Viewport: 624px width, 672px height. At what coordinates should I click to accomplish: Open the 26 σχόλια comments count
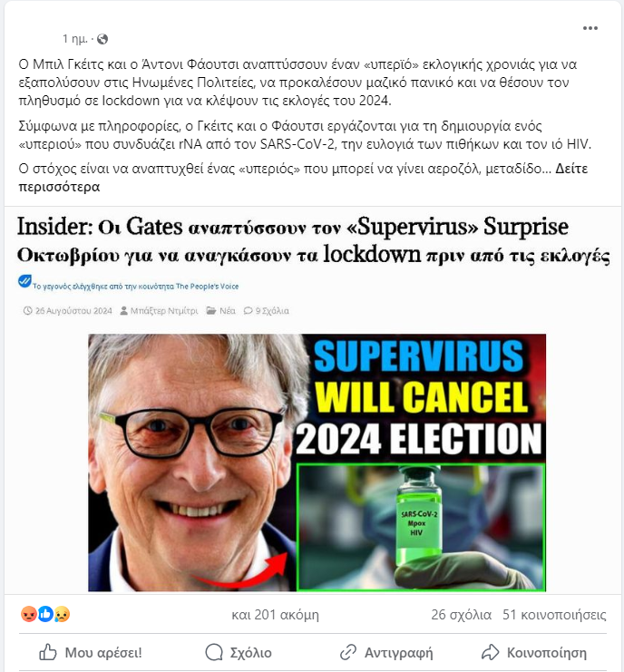461,615
